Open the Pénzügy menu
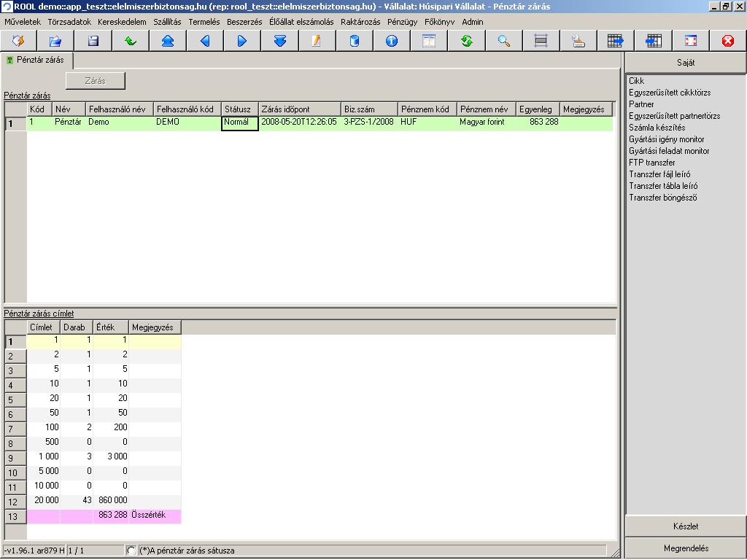Viewport: 747px width, 560px height. click(x=402, y=22)
